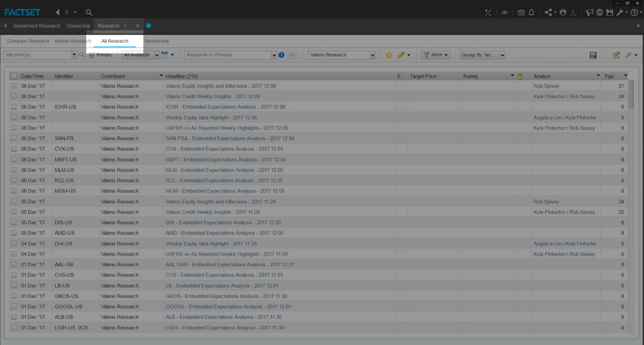This screenshot has height=345, width=644.
Task: Check the MSFT-US row checkbox
Action: 14,159
